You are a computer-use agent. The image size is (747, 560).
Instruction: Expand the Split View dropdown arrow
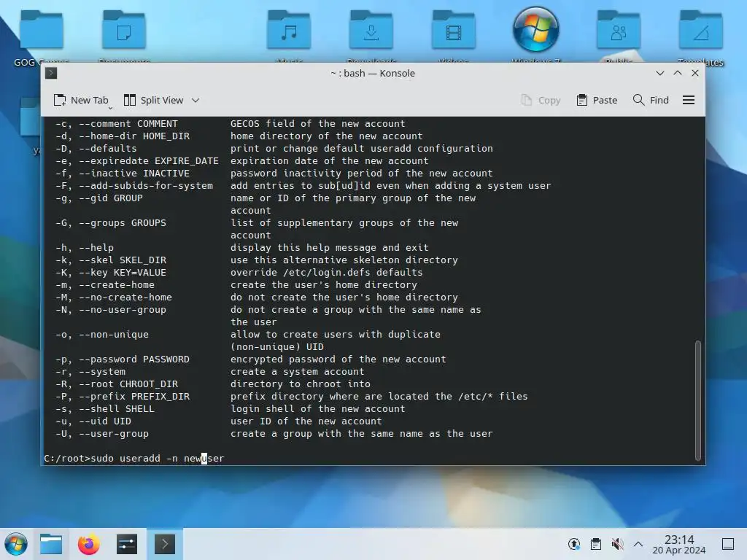pyautogui.click(x=196, y=100)
